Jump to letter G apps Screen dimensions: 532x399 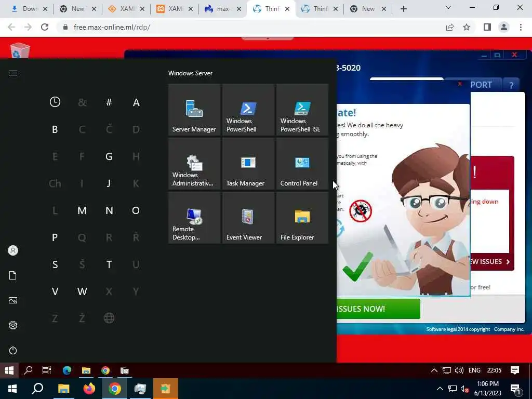click(x=109, y=156)
